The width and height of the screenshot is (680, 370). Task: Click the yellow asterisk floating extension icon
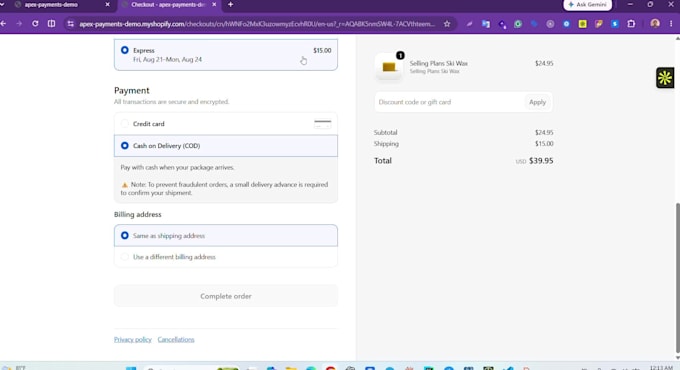coord(665,78)
